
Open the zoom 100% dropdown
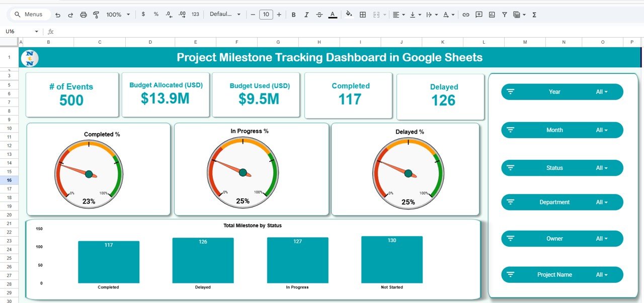click(x=118, y=15)
